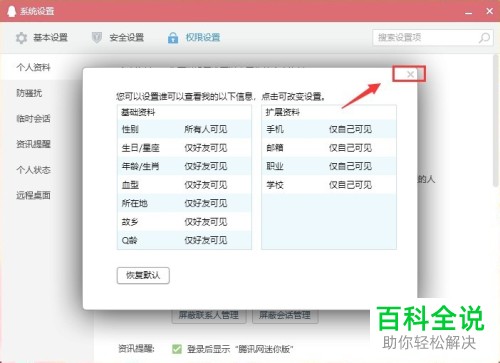Select 个人状态 in the sidebar
The height and width of the screenshot is (363, 500).
coord(33,170)
